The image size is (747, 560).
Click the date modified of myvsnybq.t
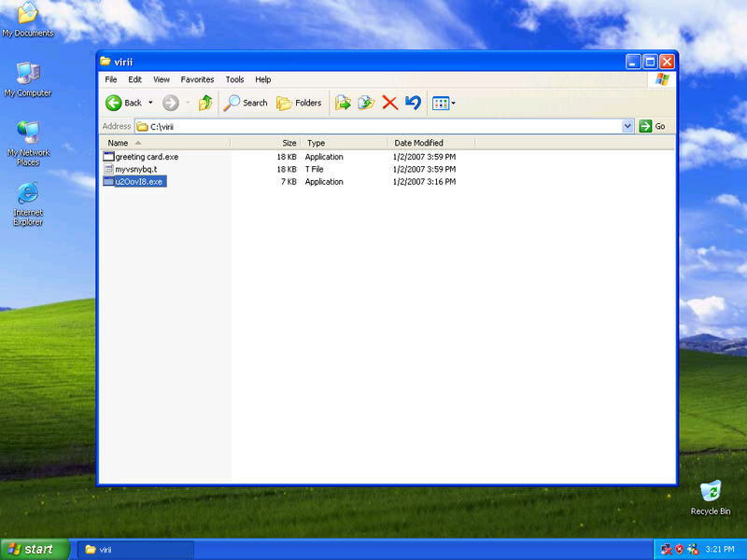(425, 169)
